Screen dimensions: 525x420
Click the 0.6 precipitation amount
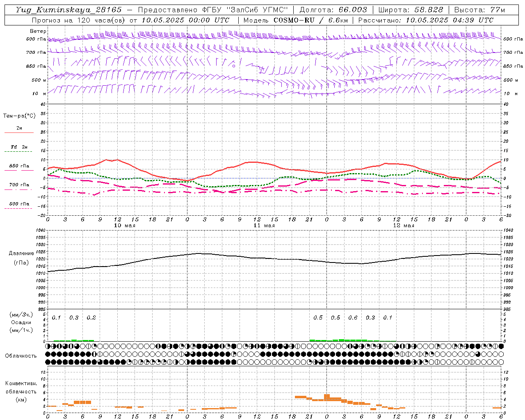click(x=353, y=318)
